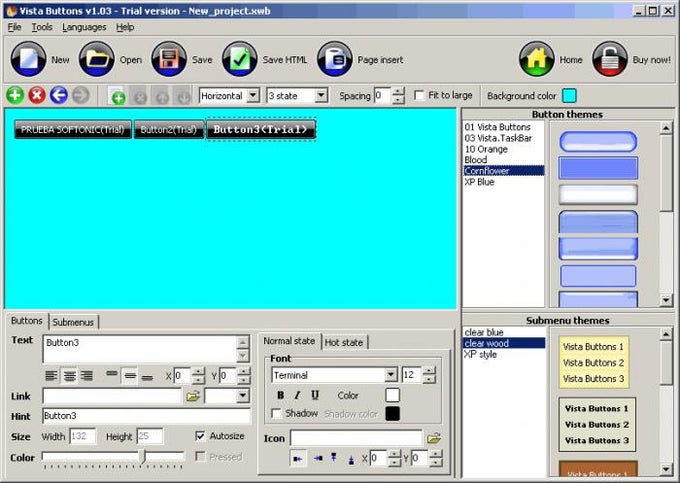Click the Page insert icon
Image resolution: width=680 pixels, height=483 pixels.
pos(334,59)
